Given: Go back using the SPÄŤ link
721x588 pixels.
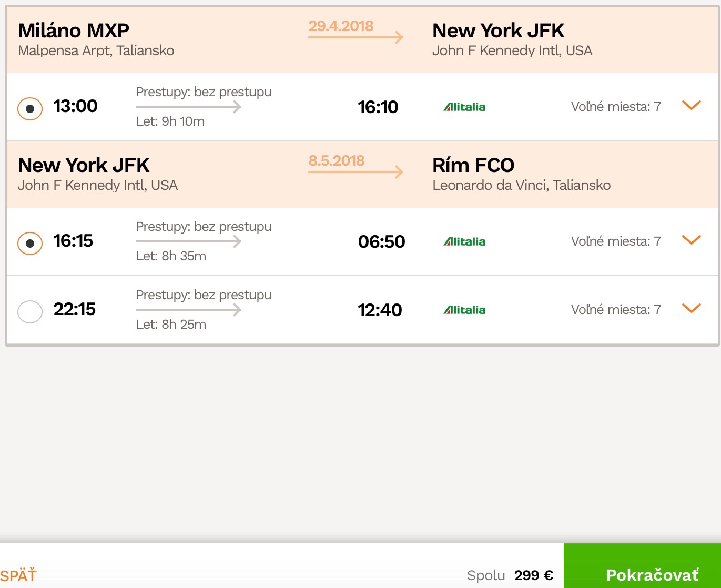Looking at the screenshot, I should tap(18, 575).
